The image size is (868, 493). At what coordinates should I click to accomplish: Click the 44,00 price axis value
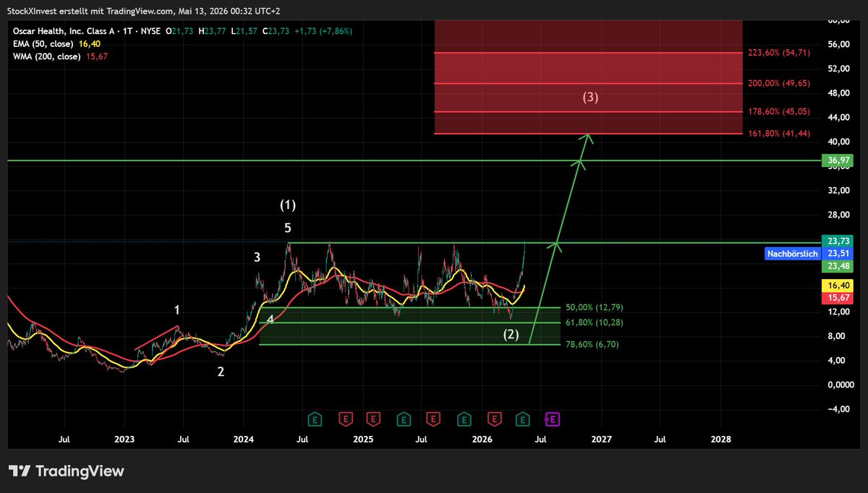tap(838, 117)
